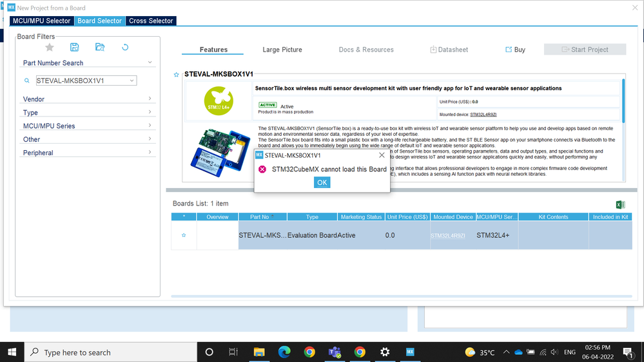Open the Datasheet tab
The image size is (644, 362).
449,50
